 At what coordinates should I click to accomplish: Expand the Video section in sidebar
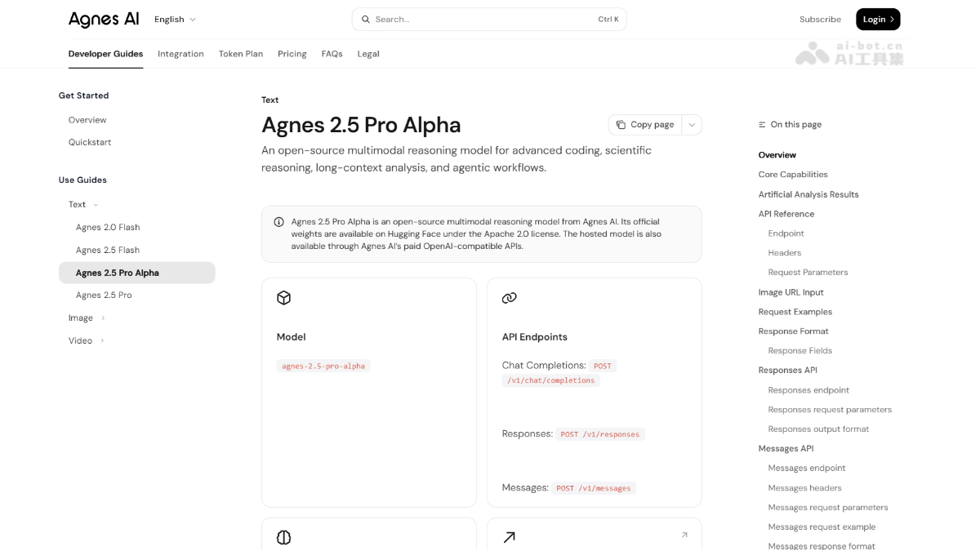pyautogui.click(x=102, y=341)
